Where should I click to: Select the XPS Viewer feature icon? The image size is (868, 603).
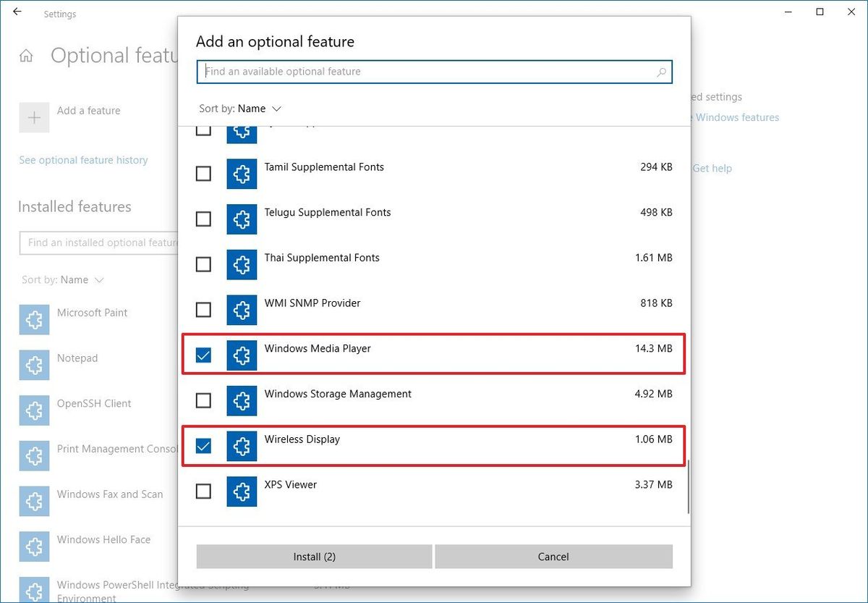(242, 492)
